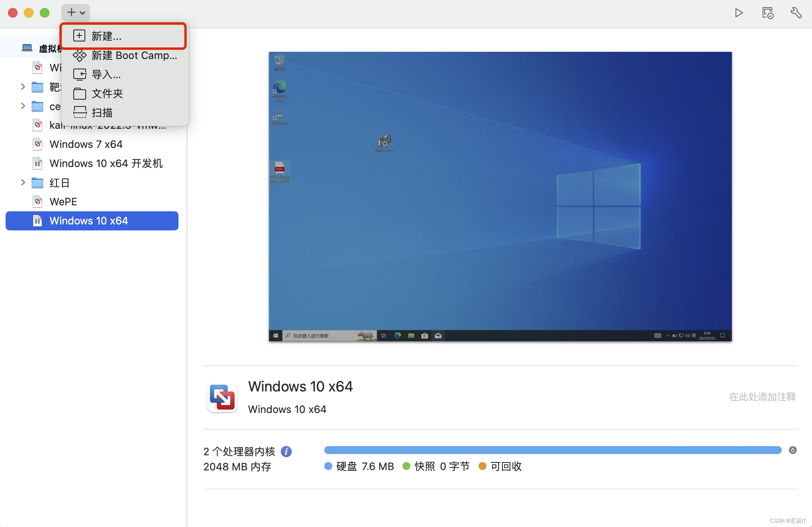Refresh disk usage with circular icon

coord(793,450)
